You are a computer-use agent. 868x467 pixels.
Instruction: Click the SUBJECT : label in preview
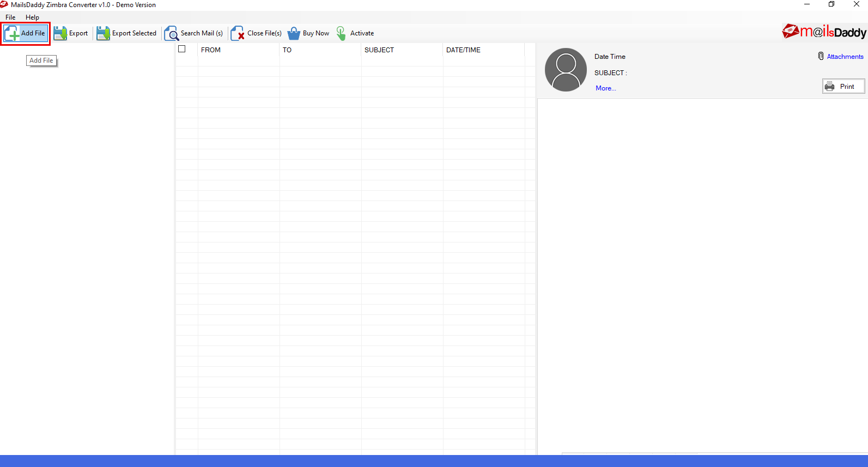click(x=611, y=73)
